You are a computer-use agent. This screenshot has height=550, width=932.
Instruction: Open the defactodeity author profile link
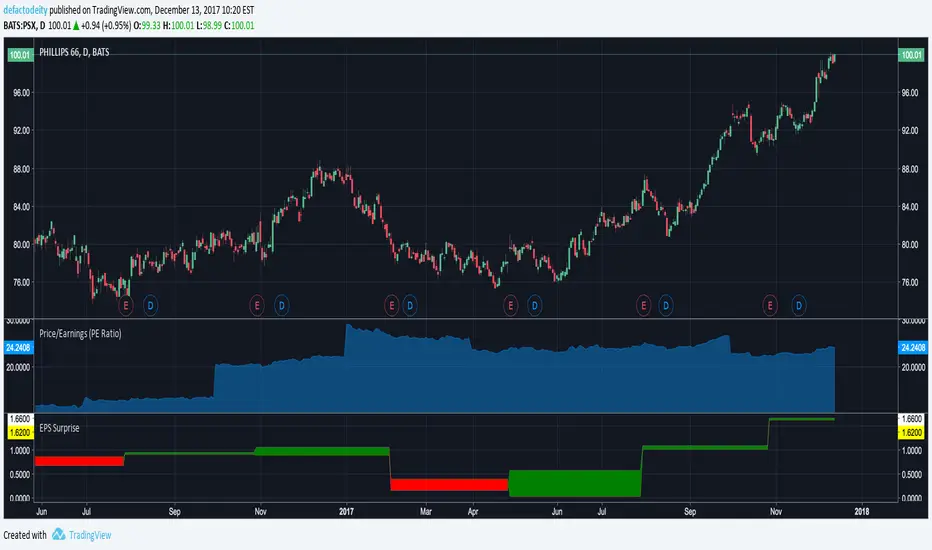25,10
